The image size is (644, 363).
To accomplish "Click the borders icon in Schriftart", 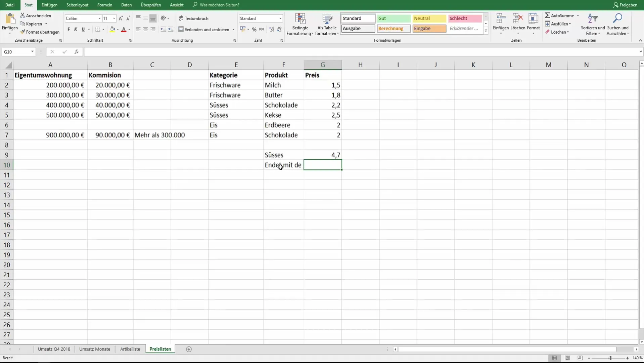I will (x=98, y=30).
